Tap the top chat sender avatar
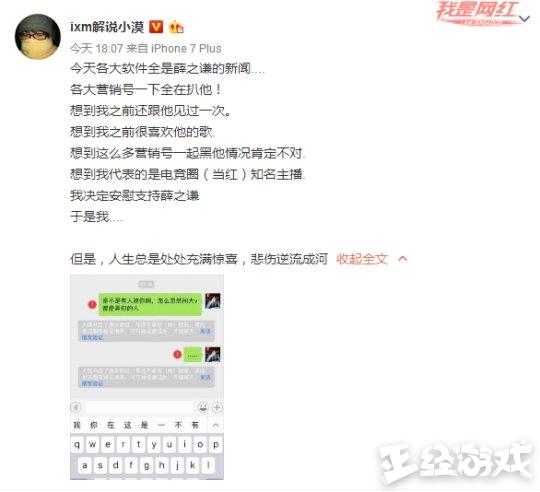 coord(212,301)
